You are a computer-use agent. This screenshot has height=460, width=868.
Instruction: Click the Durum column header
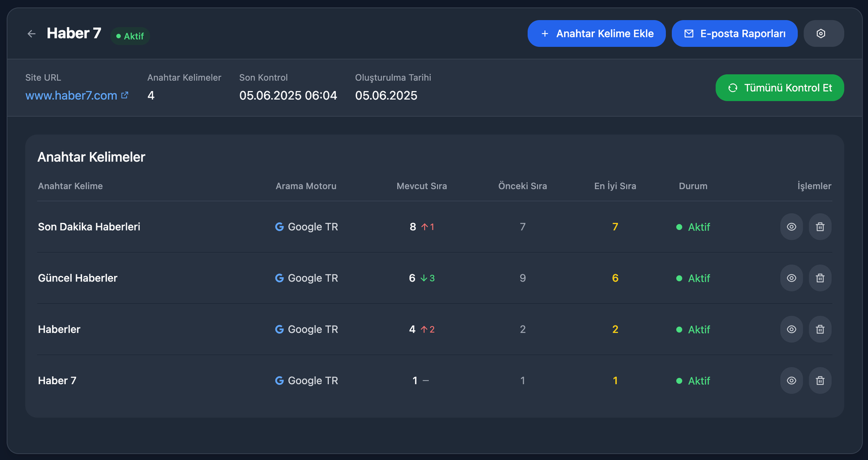click(693, 186)
